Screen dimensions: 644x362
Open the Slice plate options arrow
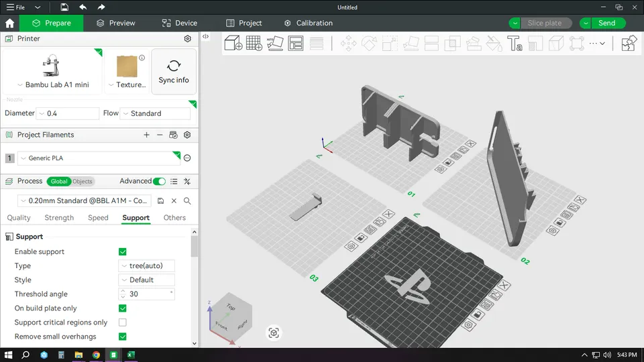tap(515, 23)
